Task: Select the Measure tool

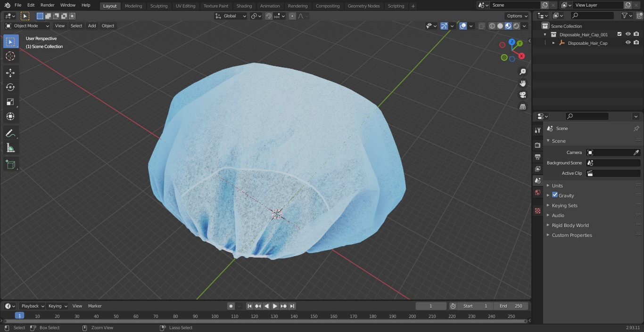Action: click(x=10, y=148)
